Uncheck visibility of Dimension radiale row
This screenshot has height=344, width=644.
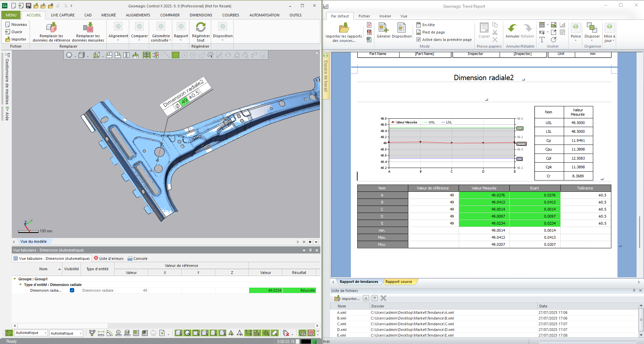[72, 290]
